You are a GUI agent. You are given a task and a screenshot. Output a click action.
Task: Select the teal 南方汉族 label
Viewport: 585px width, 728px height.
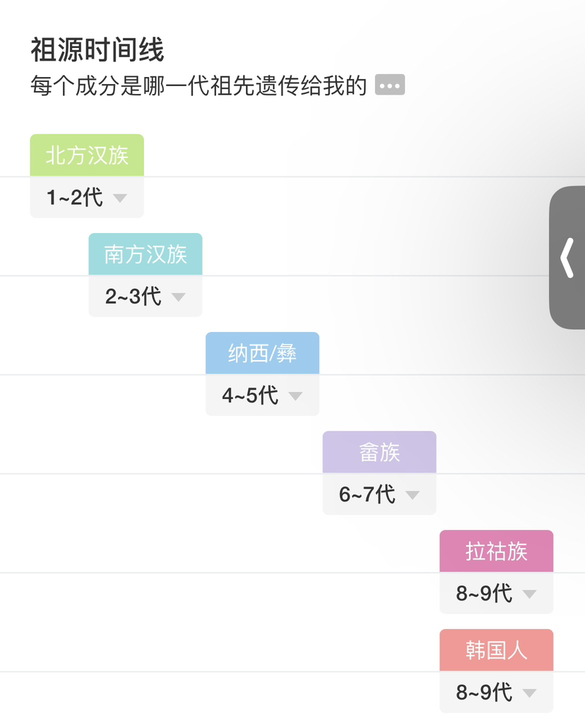pos(146,254)
